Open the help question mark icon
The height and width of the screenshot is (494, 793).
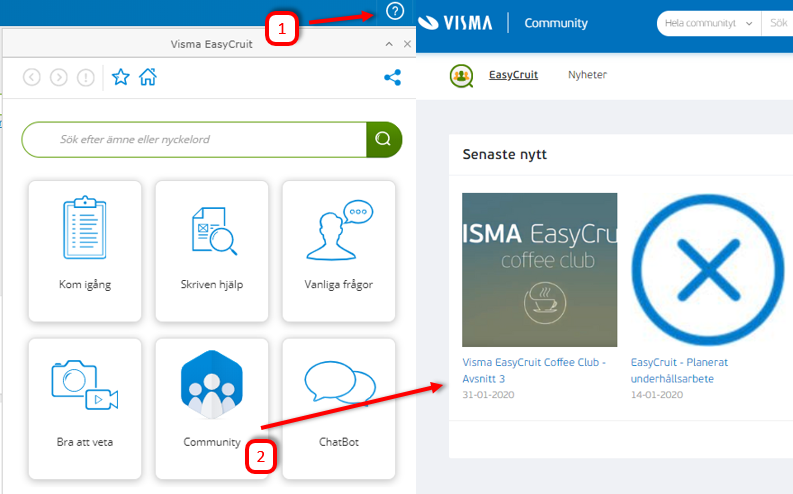coord(395,11)
